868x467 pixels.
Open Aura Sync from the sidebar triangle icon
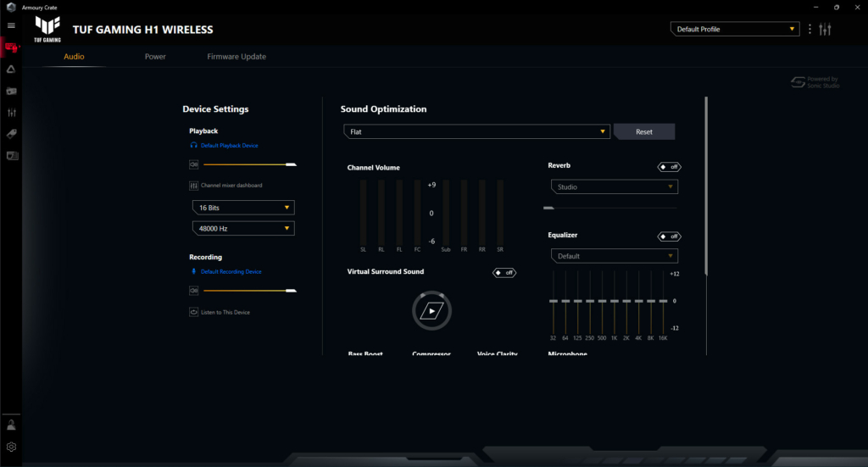(11, 69)
